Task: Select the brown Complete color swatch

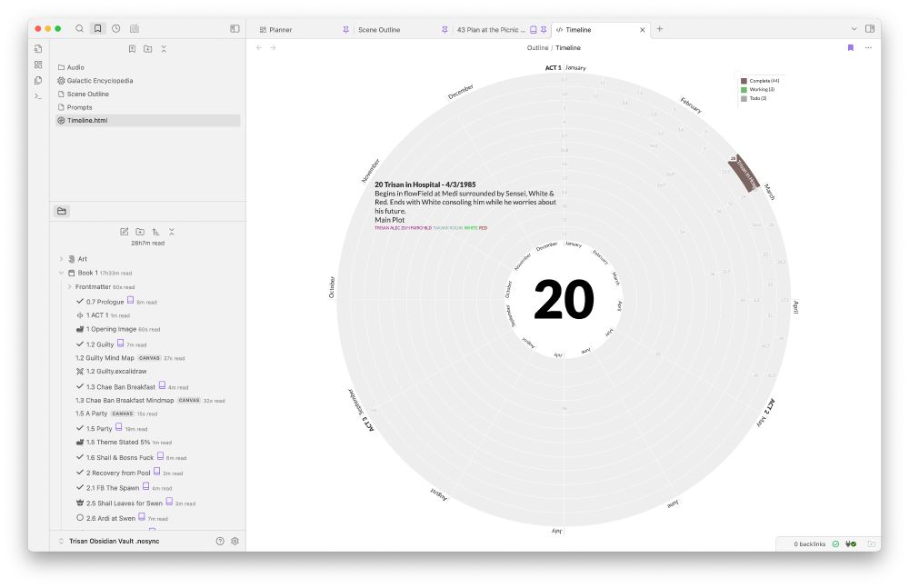Action: tap(744, 80)
